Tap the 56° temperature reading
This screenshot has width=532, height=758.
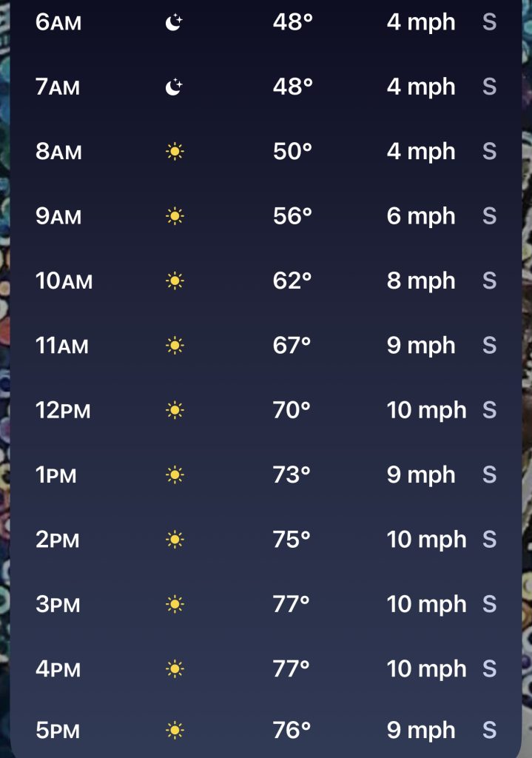point(292,216)
